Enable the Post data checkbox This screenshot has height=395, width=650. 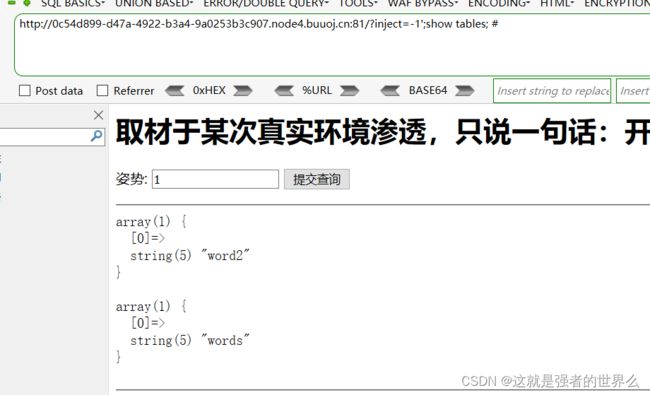tap(25, 90)
